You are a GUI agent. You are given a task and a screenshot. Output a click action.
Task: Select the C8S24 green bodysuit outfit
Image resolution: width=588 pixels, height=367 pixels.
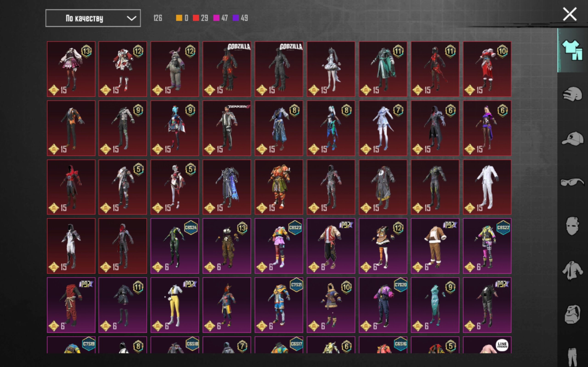coord(175,246)
